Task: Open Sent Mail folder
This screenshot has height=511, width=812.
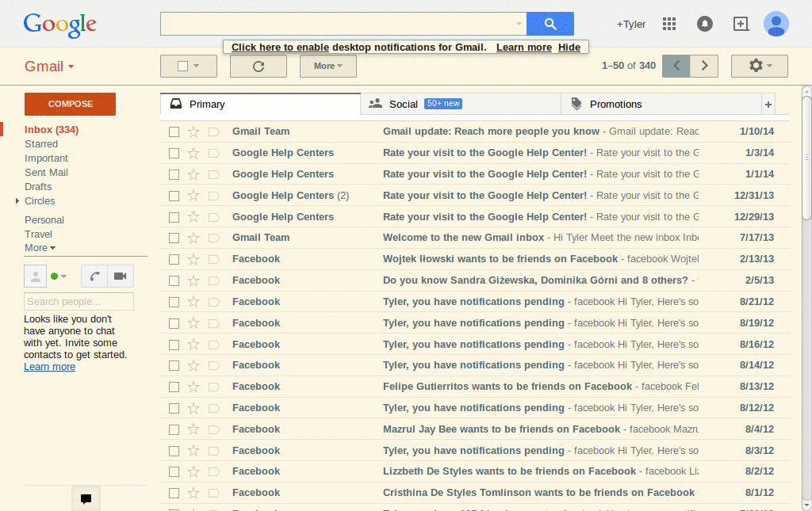Action: point(46,172)
